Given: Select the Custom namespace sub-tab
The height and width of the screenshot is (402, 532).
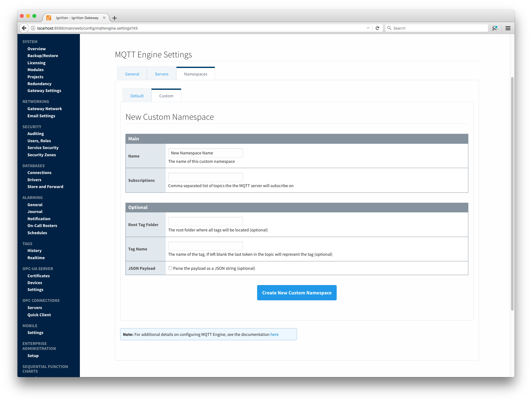Looking at the screenshot, I should [x=166, y=96].
